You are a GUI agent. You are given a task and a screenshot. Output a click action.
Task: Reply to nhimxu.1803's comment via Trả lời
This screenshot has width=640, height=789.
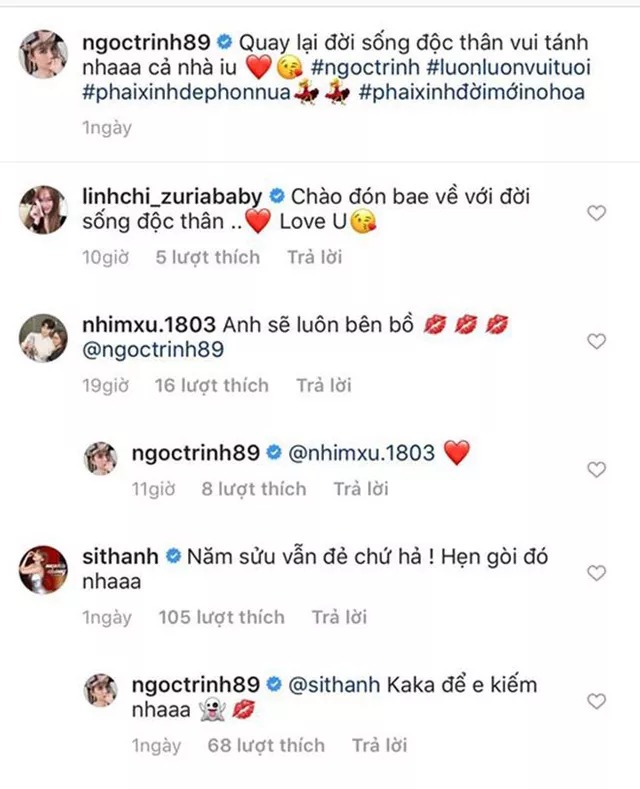(x=324, y=385)
